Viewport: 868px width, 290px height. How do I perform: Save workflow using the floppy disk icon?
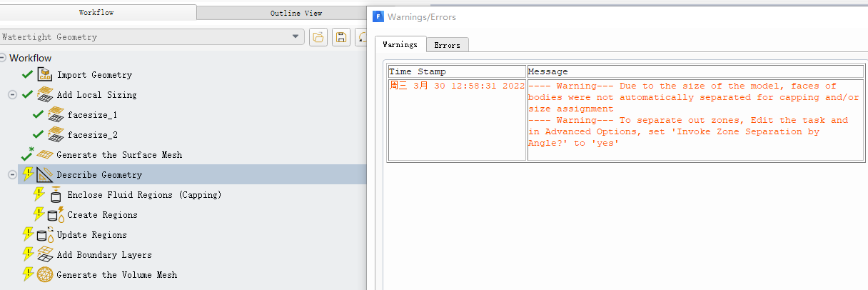pos(341,37)
